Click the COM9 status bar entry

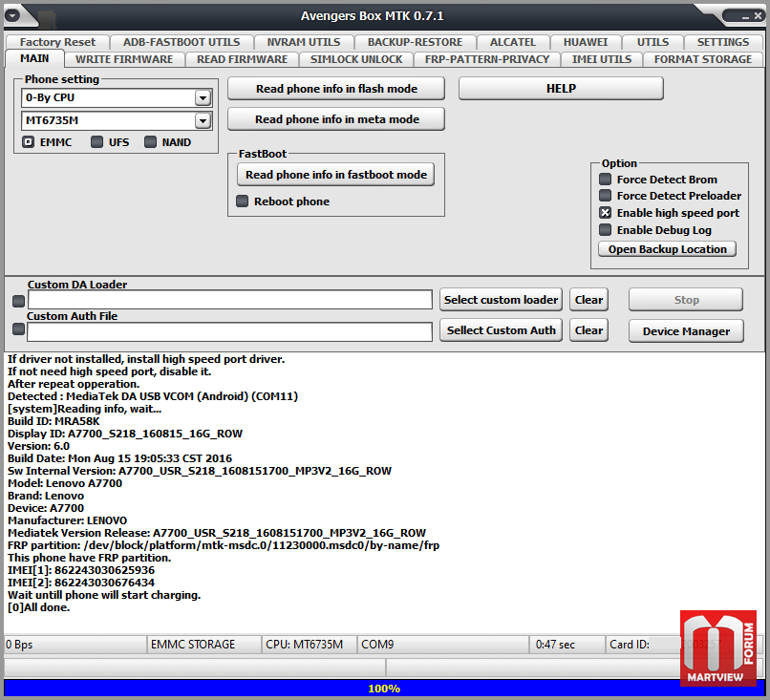pos(443,645)
